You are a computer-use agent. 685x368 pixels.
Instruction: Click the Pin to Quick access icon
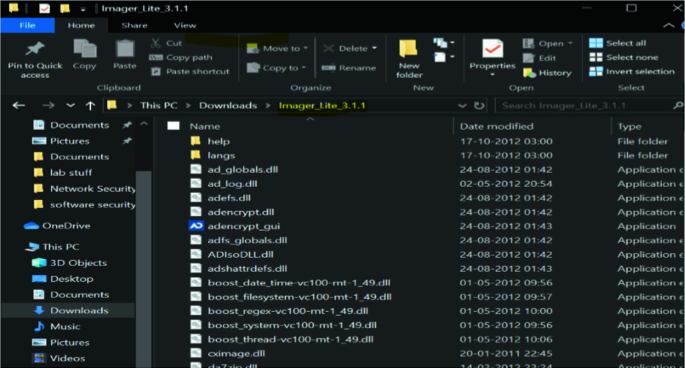pyautogui.click(x=35, y=48)
